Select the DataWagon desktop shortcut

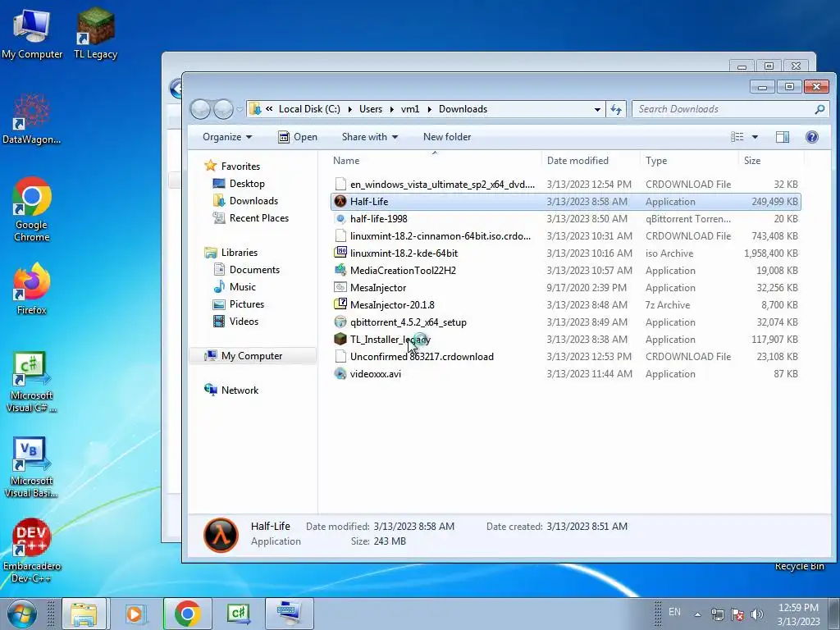coord(32,119)
